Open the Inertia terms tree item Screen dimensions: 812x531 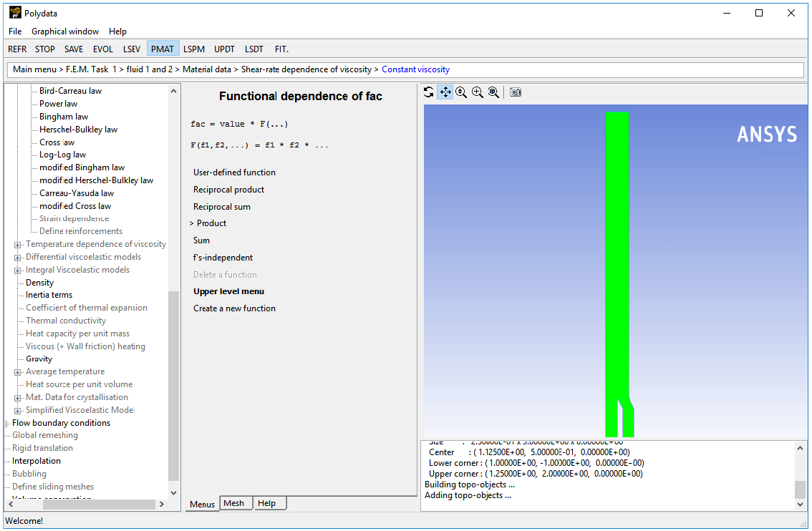click(49, 295)
